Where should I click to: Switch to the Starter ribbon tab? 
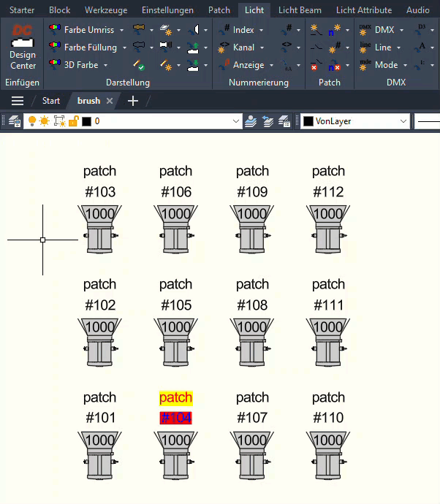tap(22, 10)
